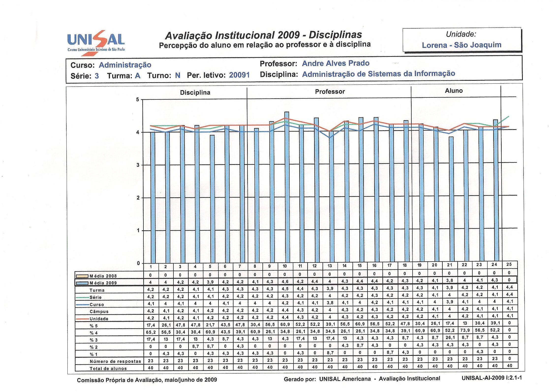Click the red Unidade legend line
The height and width of the screenshot is (392, 556).
pos(82,319)
